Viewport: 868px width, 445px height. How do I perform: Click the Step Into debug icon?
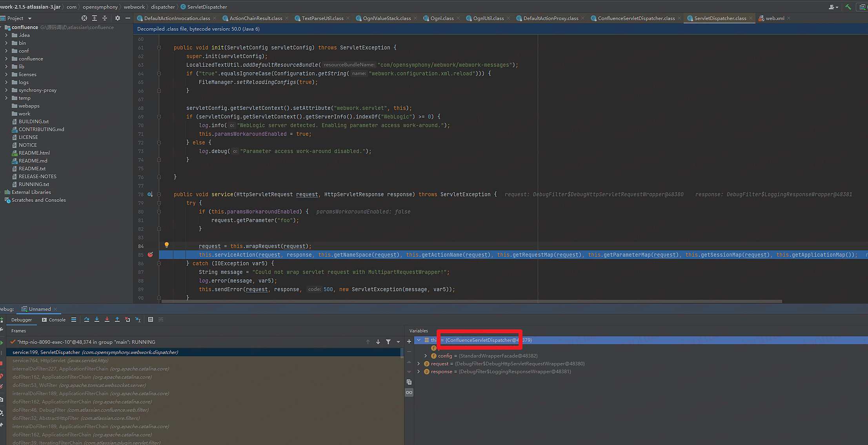pos(97,319)
